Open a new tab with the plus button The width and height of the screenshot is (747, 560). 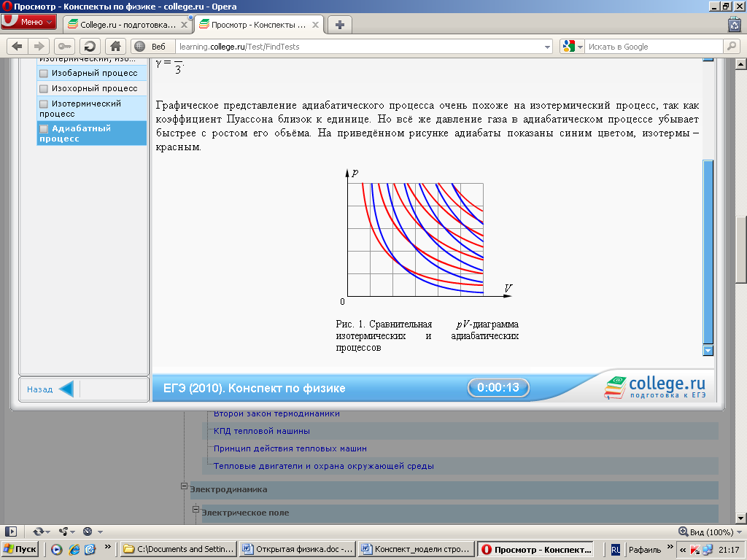[340, 25]
